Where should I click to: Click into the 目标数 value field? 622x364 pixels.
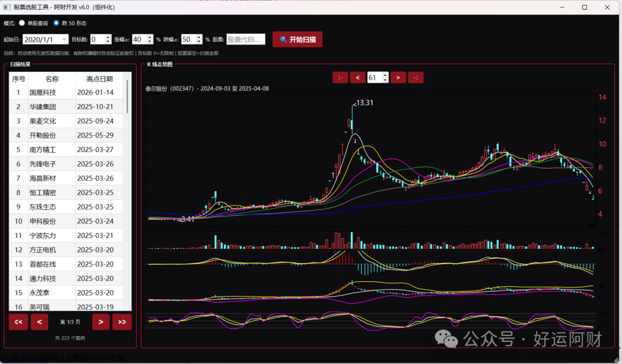tap(97, 39)
